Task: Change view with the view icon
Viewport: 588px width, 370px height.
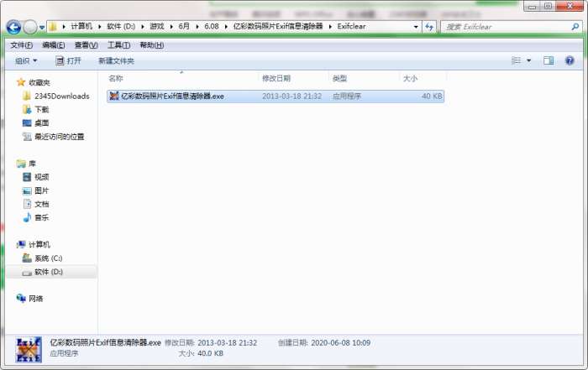Action: click(517, 60)
